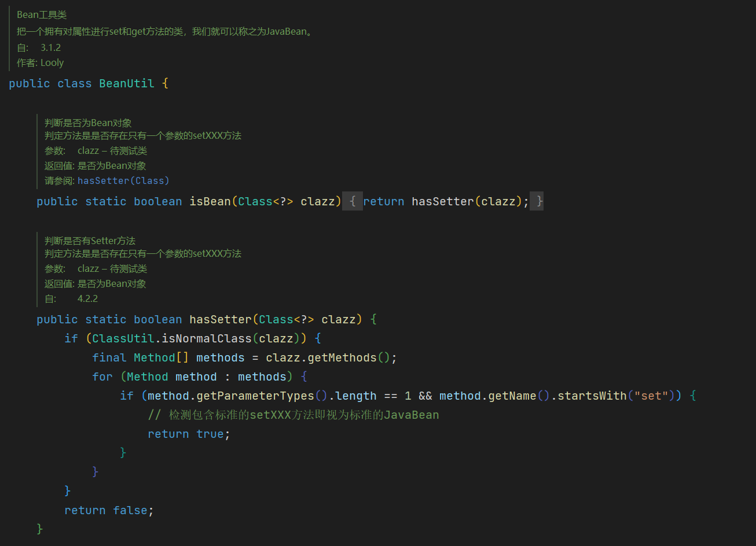Image resolution: width=756 pixels, height=546 pixels.
Task: Click the author name Looly
Action: [x=52, y=62]
